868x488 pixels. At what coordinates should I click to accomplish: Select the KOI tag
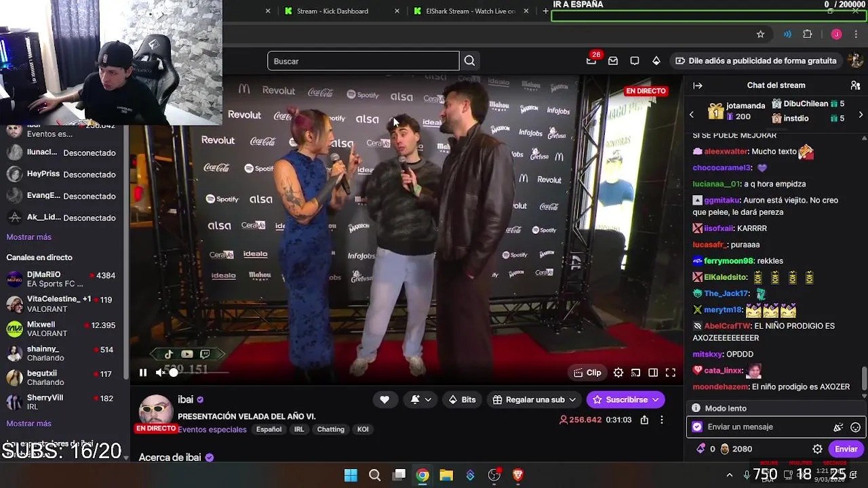coord(363,429)
